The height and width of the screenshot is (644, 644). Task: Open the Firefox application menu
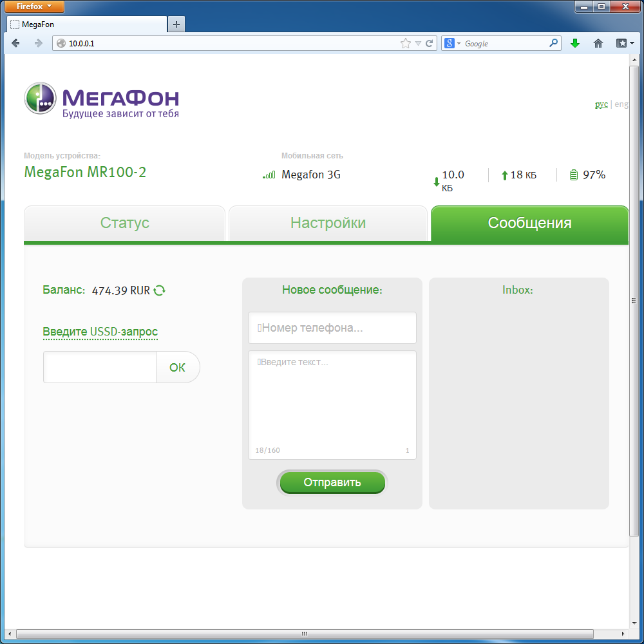[35, 6]
